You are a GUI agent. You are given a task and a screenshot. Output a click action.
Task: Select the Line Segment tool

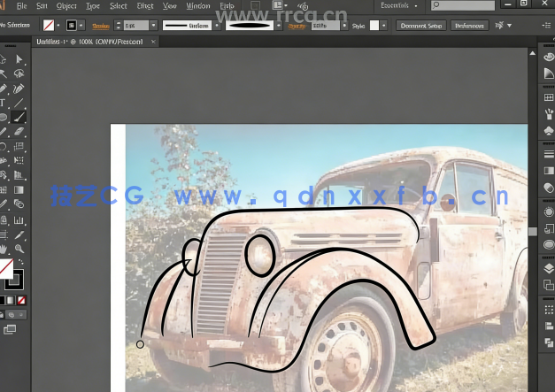click(19, 103)
